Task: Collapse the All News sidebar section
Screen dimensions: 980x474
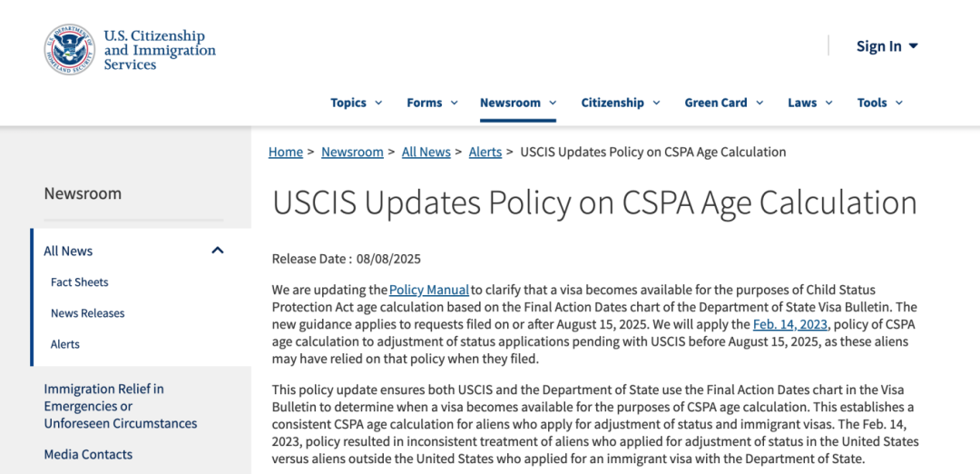Action: (x=218, y=251)
